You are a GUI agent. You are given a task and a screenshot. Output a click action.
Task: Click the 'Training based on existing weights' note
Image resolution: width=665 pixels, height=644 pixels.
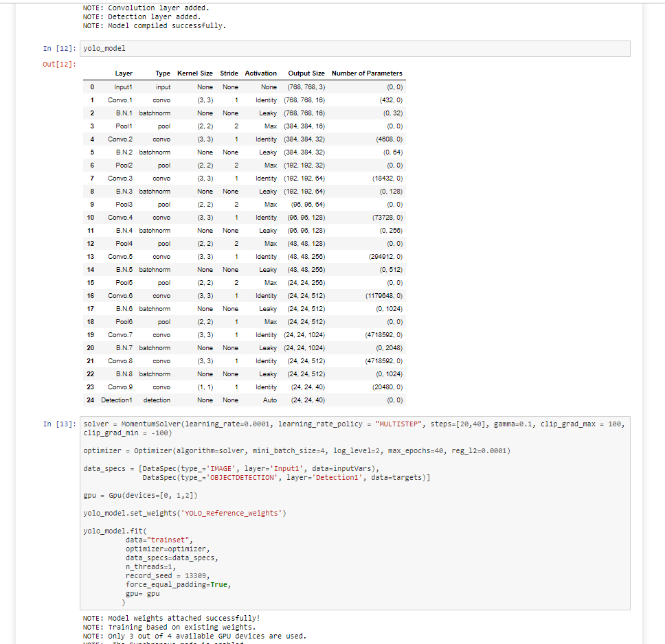coord(169,627)
